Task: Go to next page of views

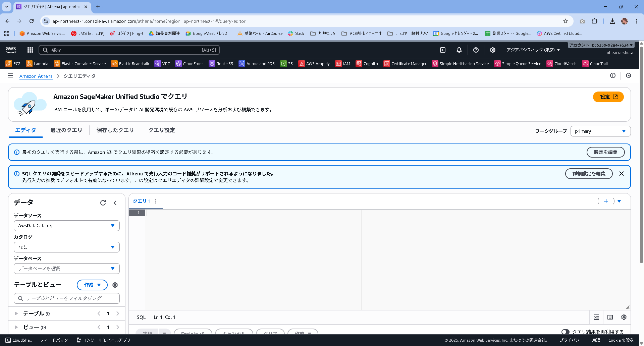Action: pos(118,327)
